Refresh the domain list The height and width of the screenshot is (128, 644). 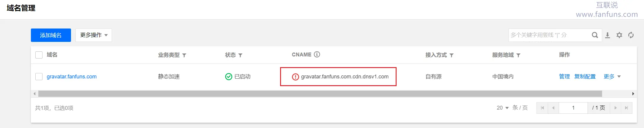point(631,35)
